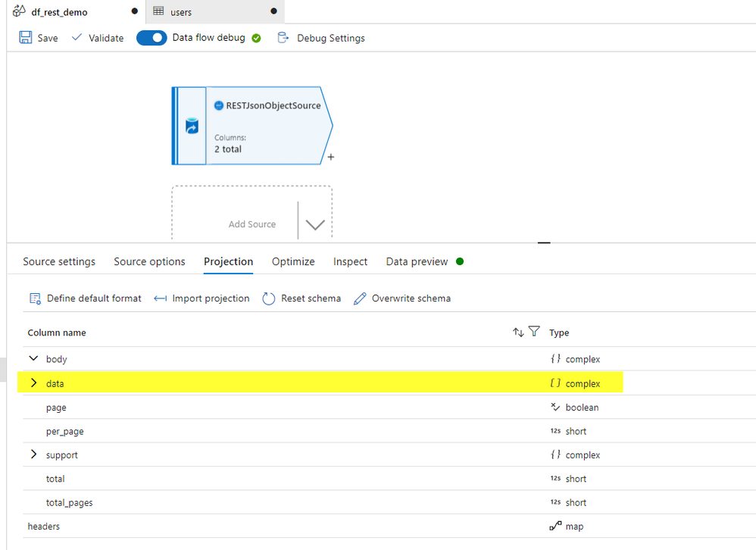Select the headers column name
This screenshot has width=756, height=550.
(x=43, y=527)
